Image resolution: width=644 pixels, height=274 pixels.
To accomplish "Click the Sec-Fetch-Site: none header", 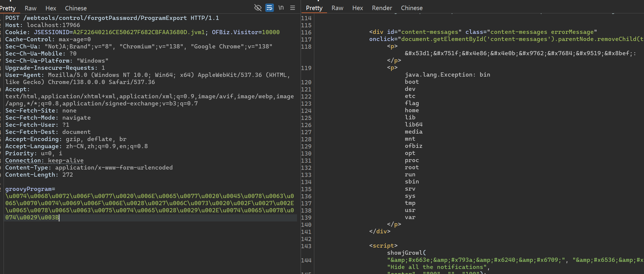I will pos(41,111).
